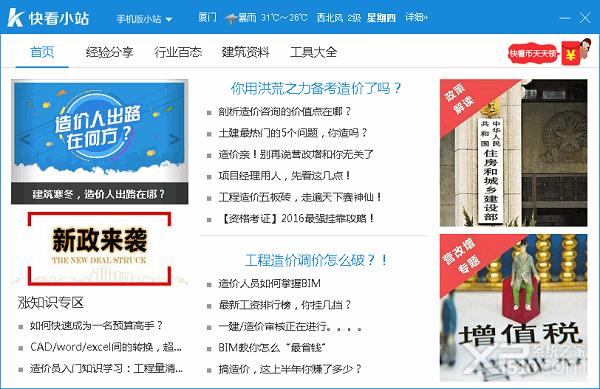The width and height of the screenshot is (600, 389).
Task: Open headline 你用洪荒之力备考造价了吗
Action: pos(316,88)
